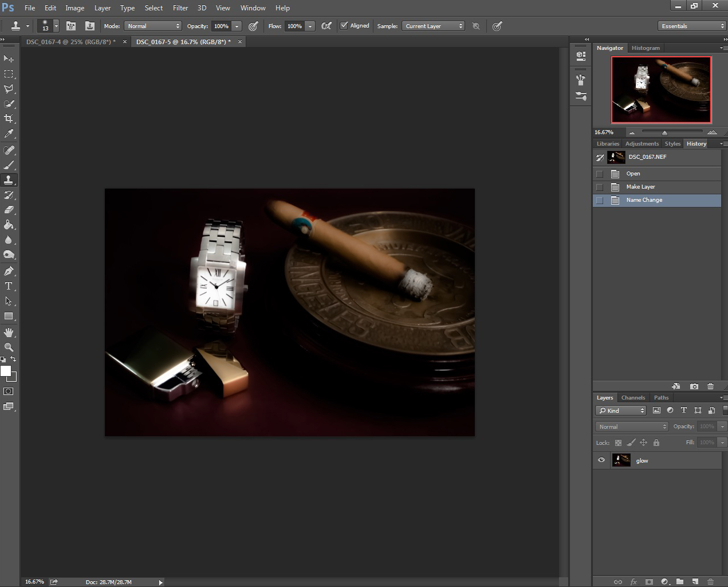728x587 pixels.
Task: Open the clone stamp Mode dropdown
Action: pyautogui.click(x=153, y=26)
